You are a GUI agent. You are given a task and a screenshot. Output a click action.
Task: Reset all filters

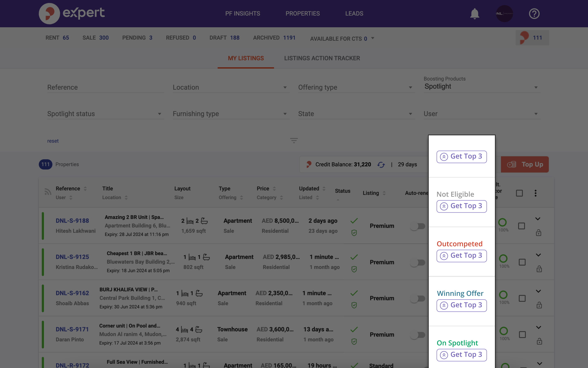53,141
